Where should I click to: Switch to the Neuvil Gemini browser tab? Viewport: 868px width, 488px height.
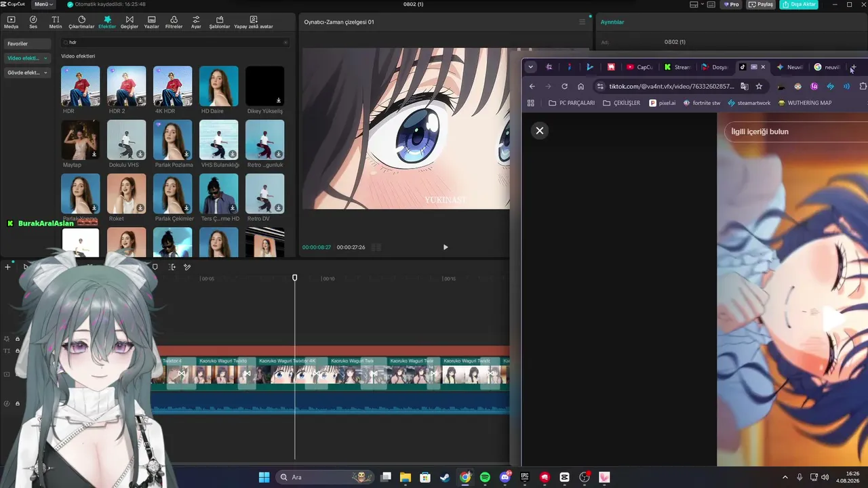click(x=789, y=67)
